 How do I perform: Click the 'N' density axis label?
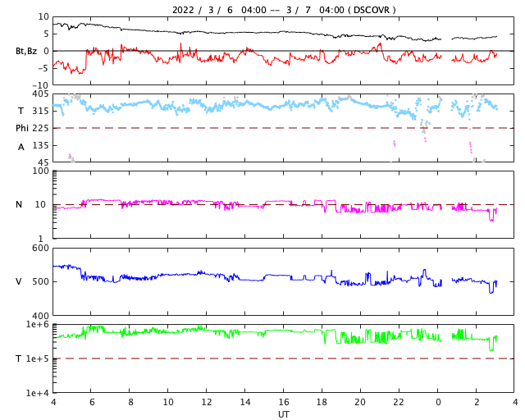point(19,204)
